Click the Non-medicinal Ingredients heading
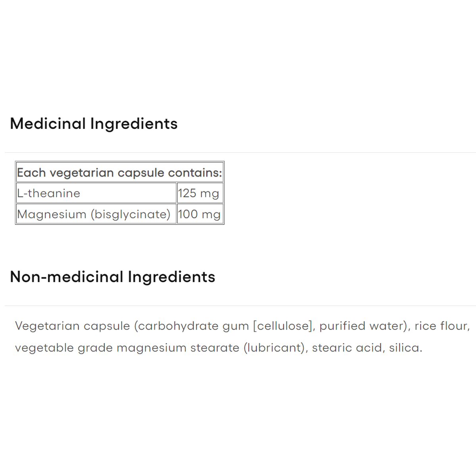Viewport: 476px width, 476px height. [112, 277]
